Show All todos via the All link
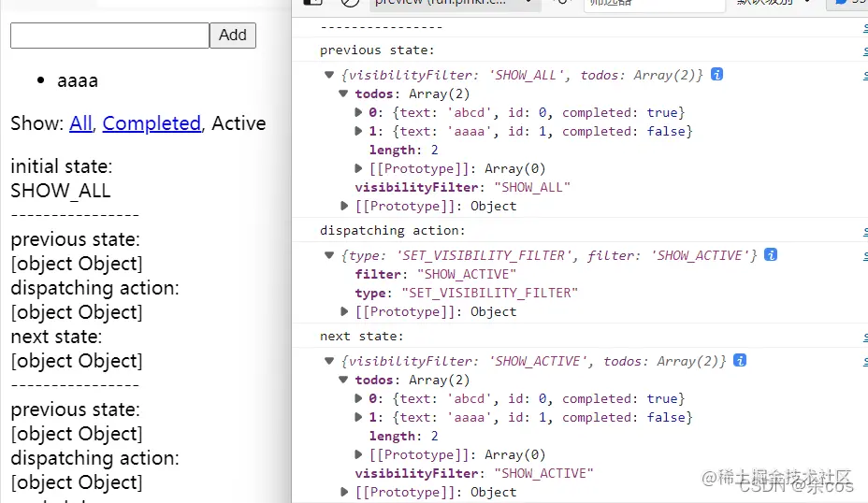This screenshot has width=868, height=503. click(x=80, y=122)
